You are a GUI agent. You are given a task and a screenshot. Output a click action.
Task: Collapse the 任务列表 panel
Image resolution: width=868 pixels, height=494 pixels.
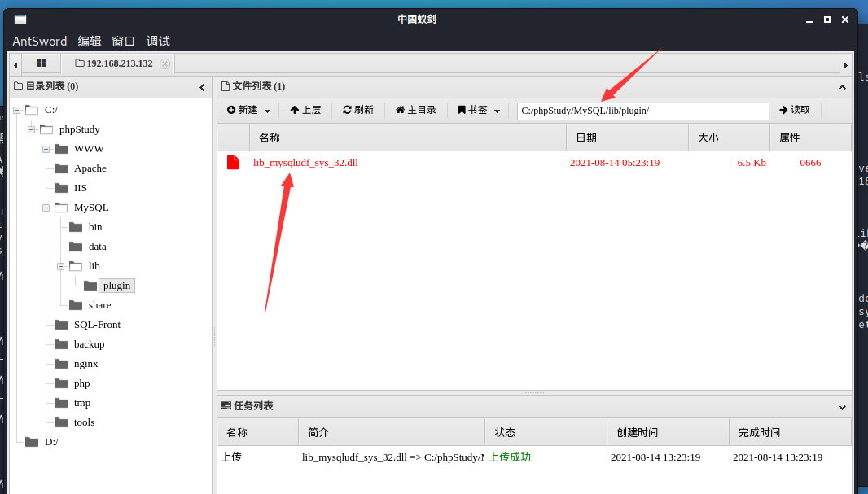tap(842, 407)
